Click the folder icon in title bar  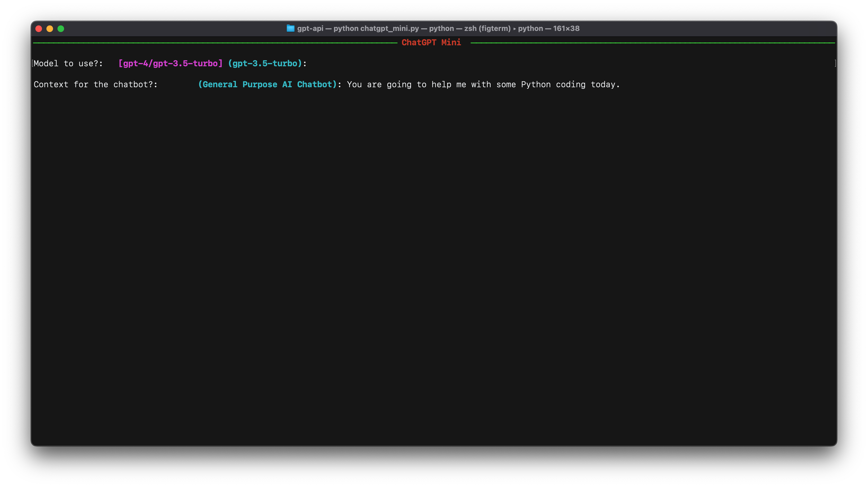[290, 28]
